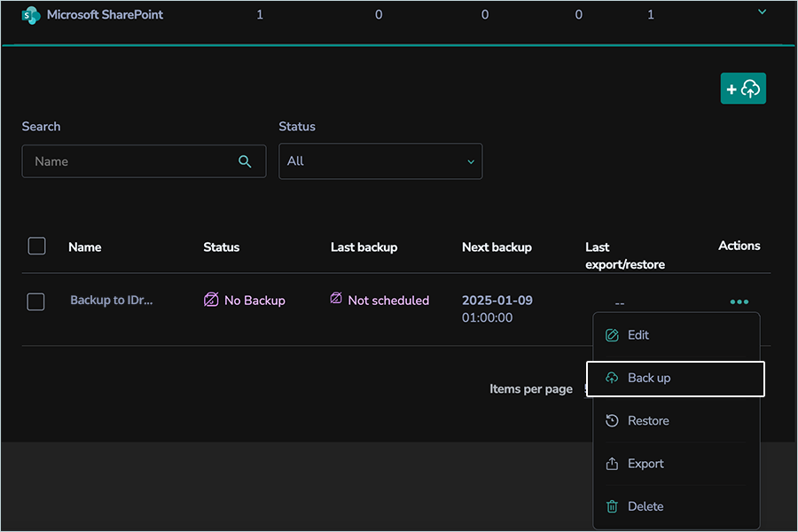Toggle the select-all checkbox in header
This screenshot has height=532, width=798.
(x=36, y=246)
